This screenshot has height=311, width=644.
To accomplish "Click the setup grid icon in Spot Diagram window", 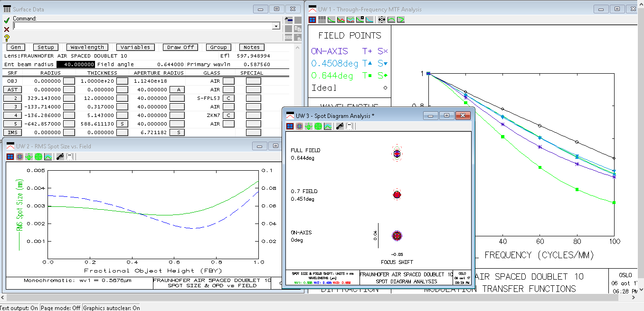I will click(290, 126).
